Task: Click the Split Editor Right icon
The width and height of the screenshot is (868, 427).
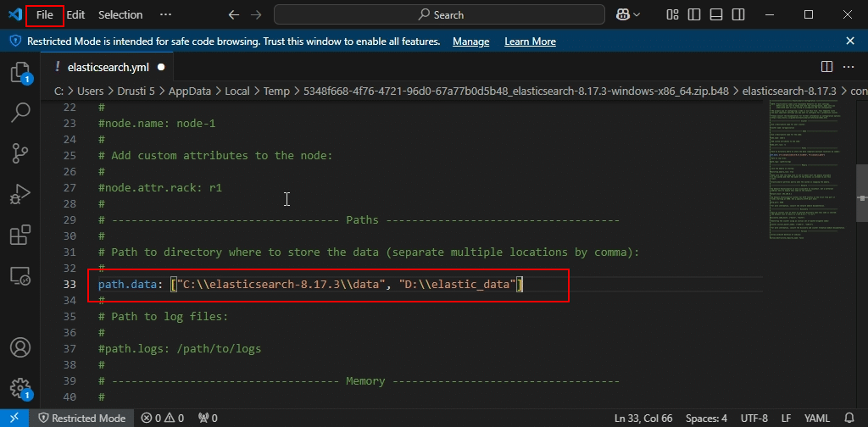Action: pyautogui.click(x=826, y=66)
